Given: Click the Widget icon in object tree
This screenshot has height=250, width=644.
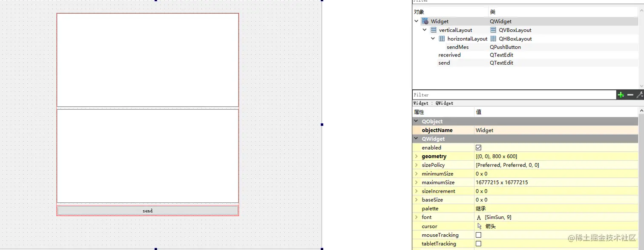Looking at the screenshot, I should click(425, 21).
